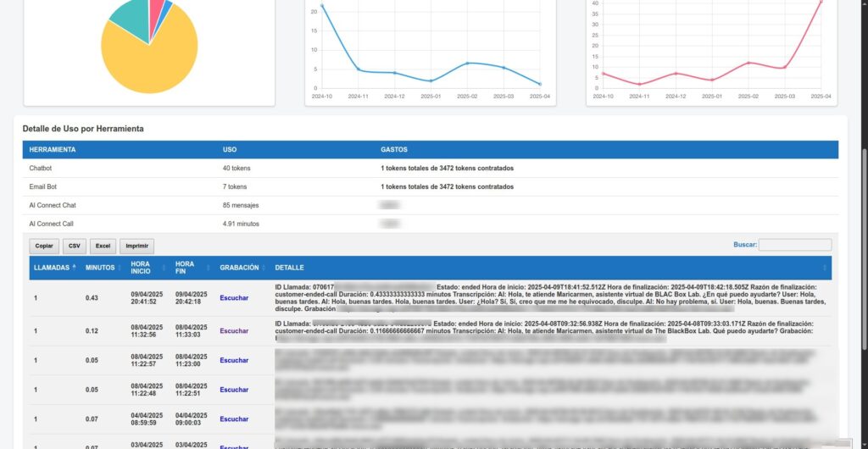Sort by HORA INICIO column header
Screen dimensions: 868x449
click(148, 268)
